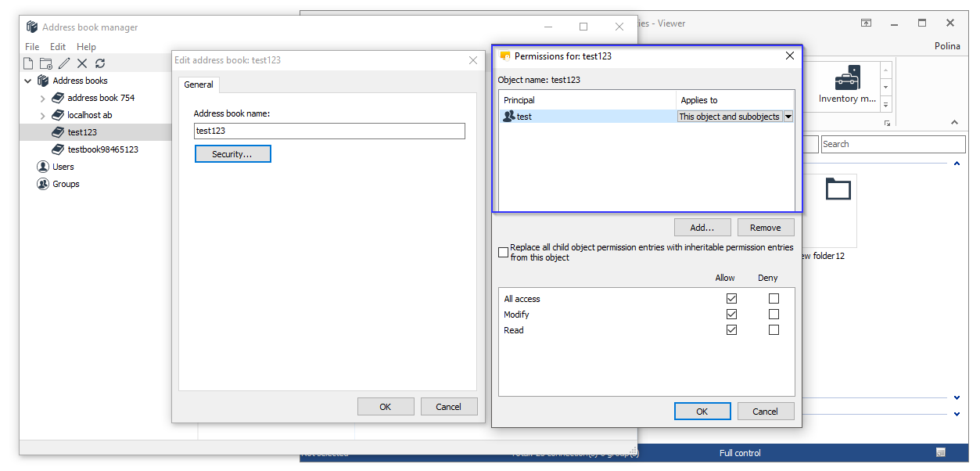Viewport: 980px width, 471px height.
Task: Select testbook98465123 in the tree
Action: (102, 149)
